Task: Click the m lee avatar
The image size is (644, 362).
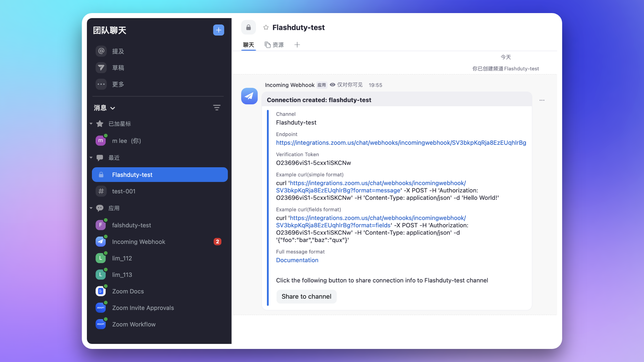Action: pos(101,141)
